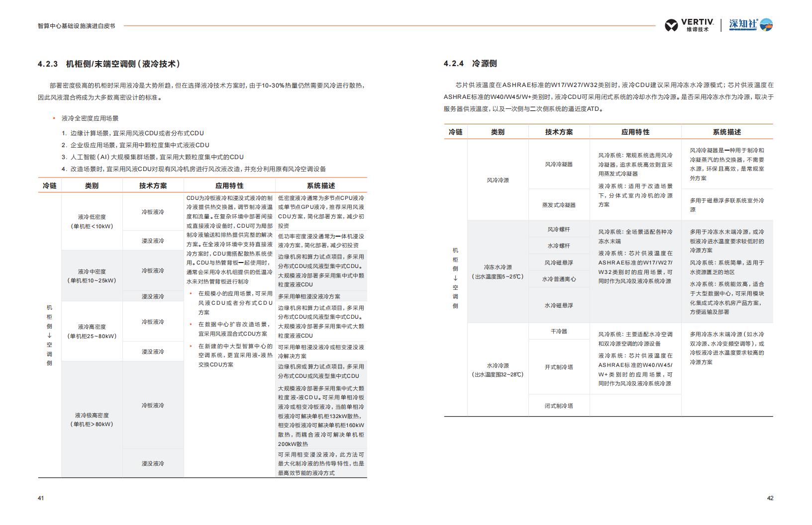
Task: Click list item 4 改造场景时
Action: click(194, 169)
